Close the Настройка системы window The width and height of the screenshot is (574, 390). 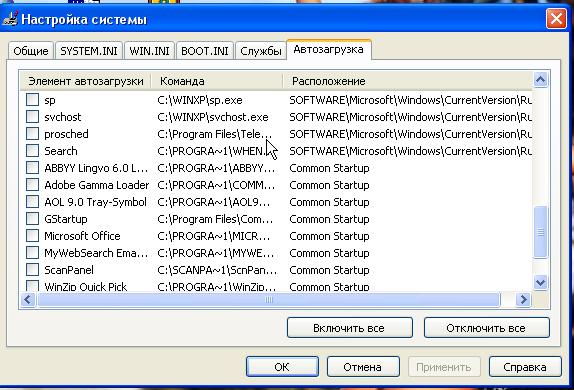click(x=556, y=18)
